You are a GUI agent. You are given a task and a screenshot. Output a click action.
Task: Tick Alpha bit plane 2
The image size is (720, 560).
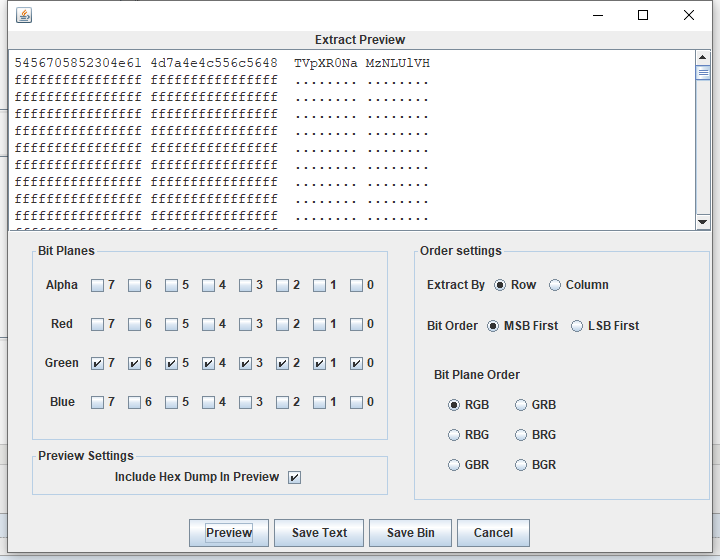282,286
